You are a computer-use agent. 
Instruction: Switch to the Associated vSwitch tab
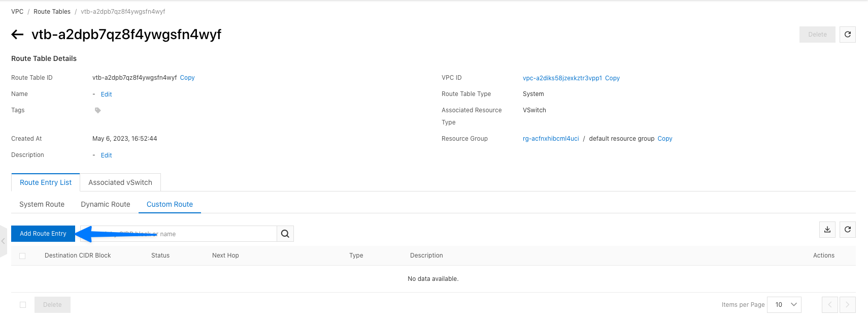click(x=120, y=182)
